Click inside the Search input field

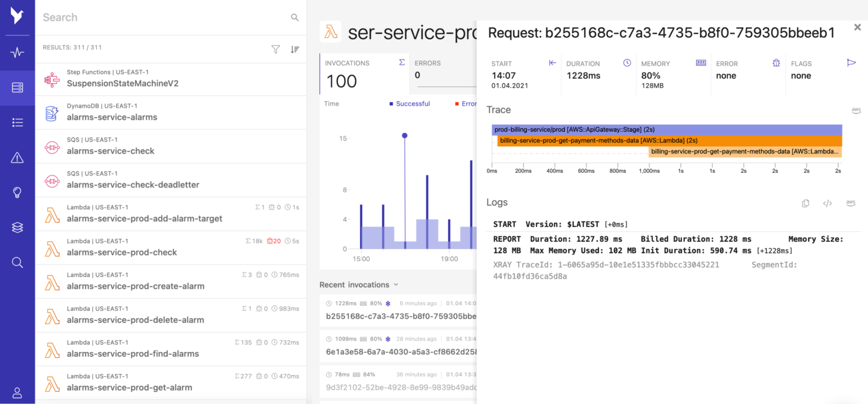tap(141, 17)
